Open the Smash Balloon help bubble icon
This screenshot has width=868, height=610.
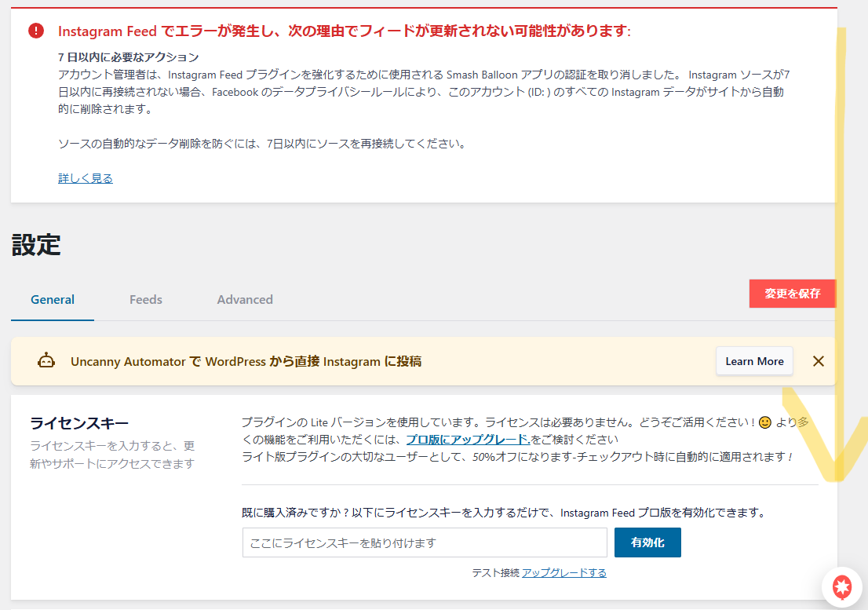pyautogui.click(x=842, y=586)
